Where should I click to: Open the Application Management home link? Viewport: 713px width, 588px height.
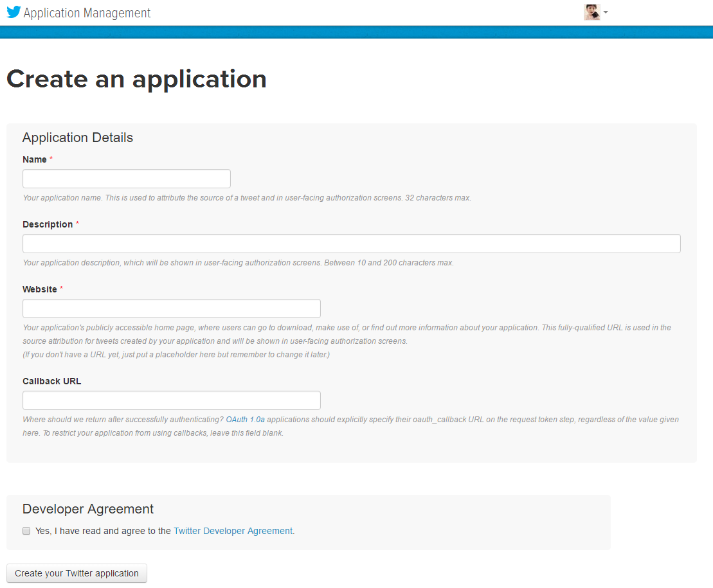coord(87,13)
